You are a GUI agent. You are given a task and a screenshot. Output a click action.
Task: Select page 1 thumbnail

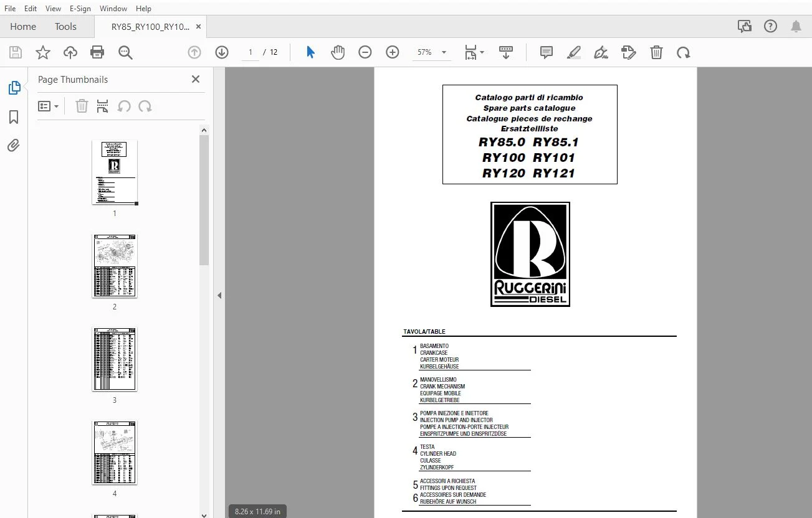pos(115,172)
